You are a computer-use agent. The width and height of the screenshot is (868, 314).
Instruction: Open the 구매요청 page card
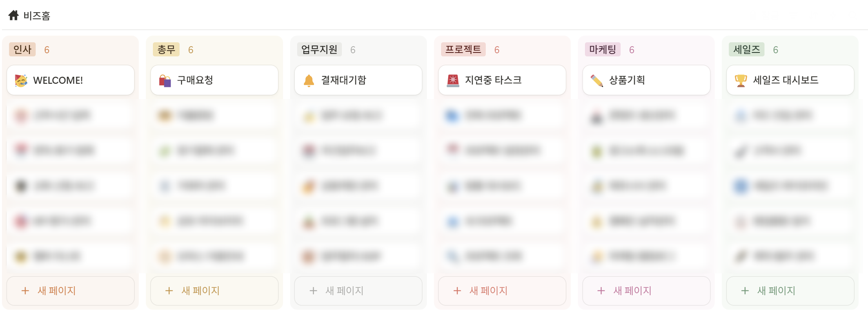click(214, 80)
